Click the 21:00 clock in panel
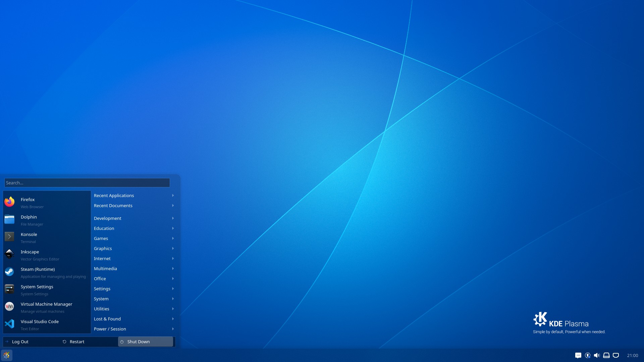This screenshot has height=362, width=644. tap(633, 355)
